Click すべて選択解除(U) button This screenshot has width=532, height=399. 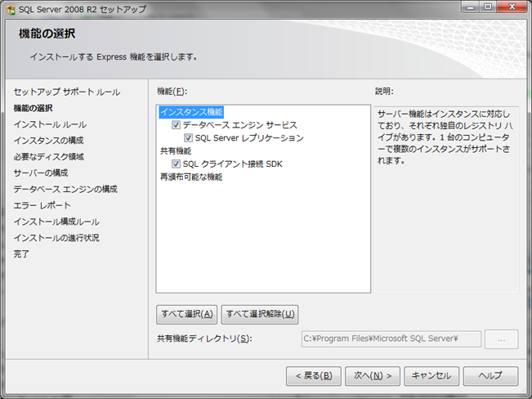[260, 314]
